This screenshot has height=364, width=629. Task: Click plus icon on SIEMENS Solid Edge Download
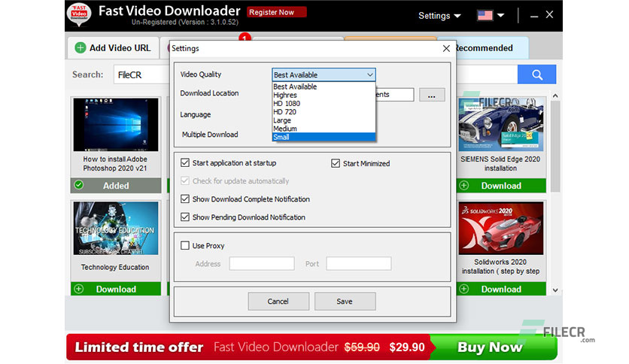coord(464,185)
